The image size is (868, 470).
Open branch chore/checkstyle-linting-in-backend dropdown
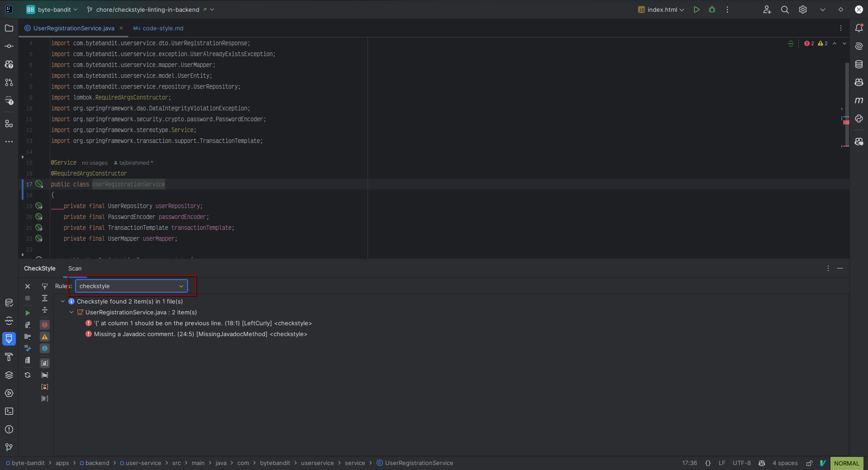pyautogui.click(x=151, y=9)
